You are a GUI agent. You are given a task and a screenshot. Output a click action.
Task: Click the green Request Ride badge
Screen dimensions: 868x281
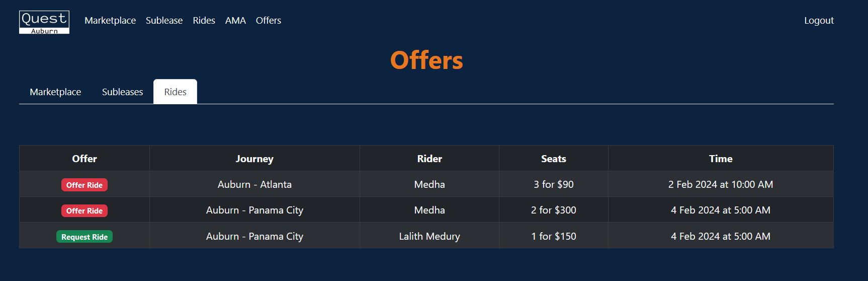(84, 237)
